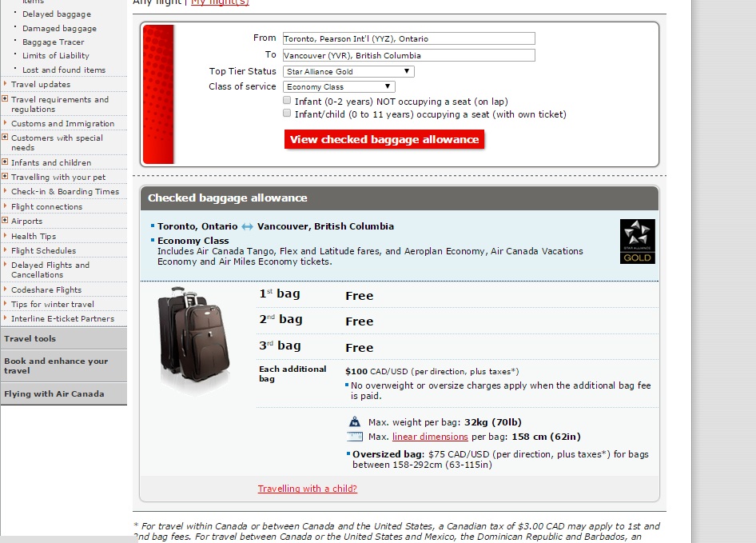This screenshot has height=543, width=756.
Task: Click the two-way arrow between Toronto and Vancouver
Action: click(248, 226)
